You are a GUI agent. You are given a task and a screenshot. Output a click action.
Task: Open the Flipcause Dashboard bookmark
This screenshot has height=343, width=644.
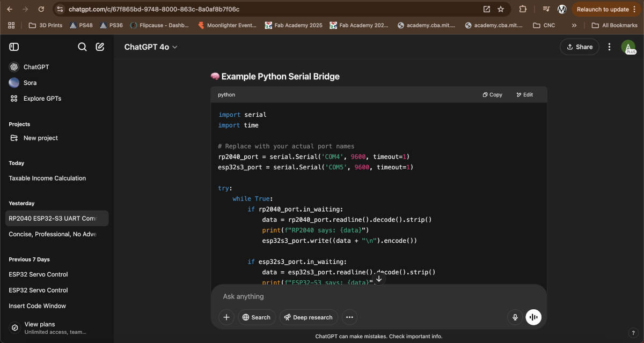(160, 25)
